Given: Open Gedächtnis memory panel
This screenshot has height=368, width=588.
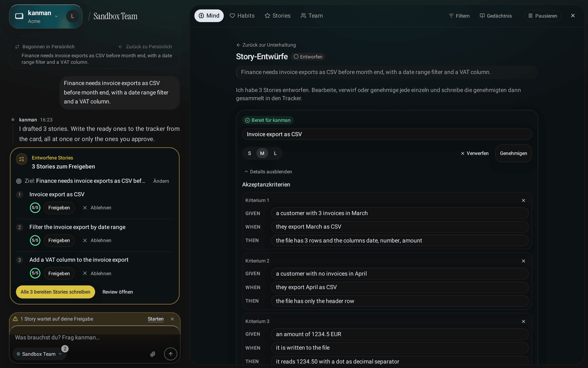Looking at the screenshot, I should 496,16.
